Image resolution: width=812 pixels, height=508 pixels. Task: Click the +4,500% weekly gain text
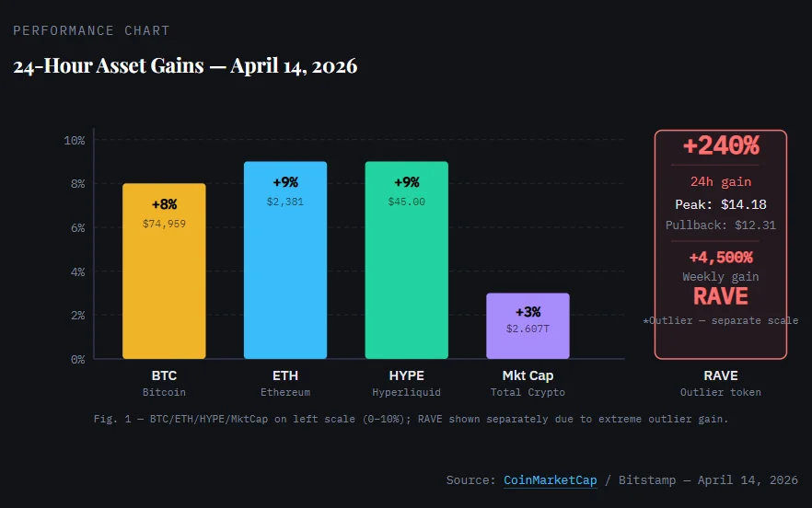click(x=720, y=258)
